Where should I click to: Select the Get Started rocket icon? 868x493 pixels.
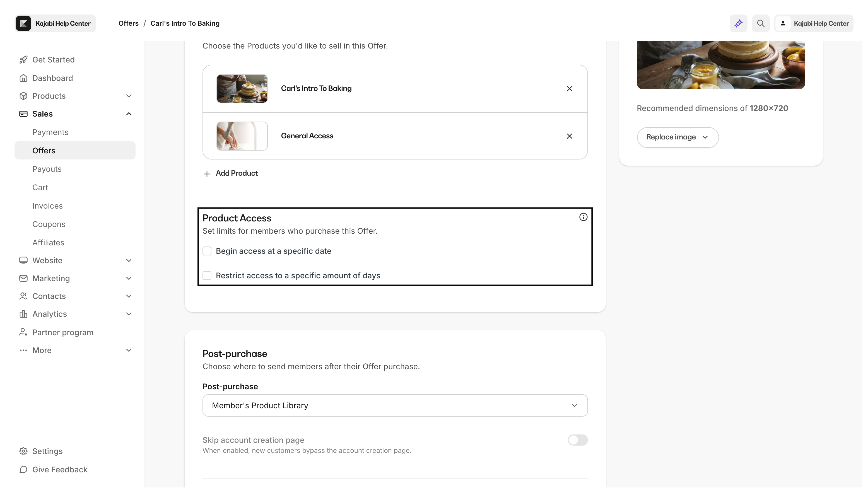(23, 60)
